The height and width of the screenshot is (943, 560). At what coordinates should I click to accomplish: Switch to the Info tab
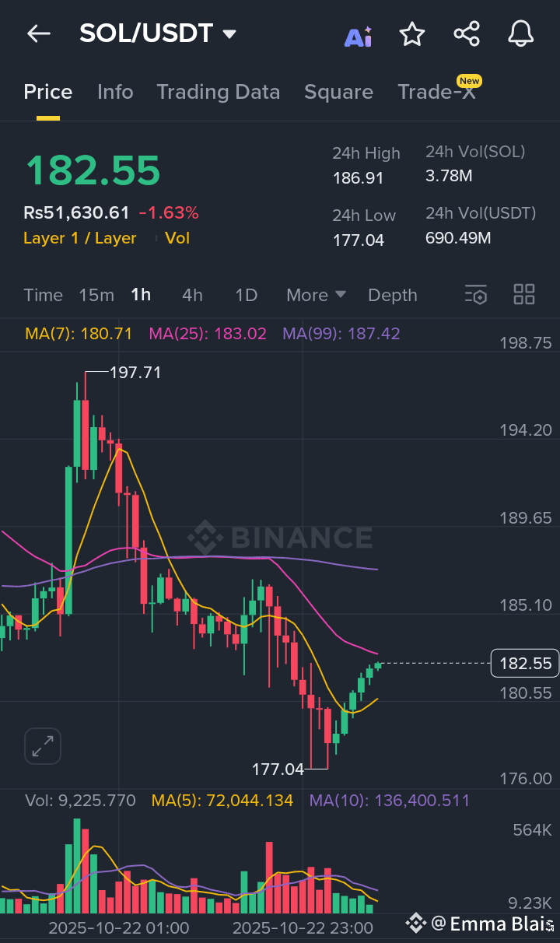115,92
